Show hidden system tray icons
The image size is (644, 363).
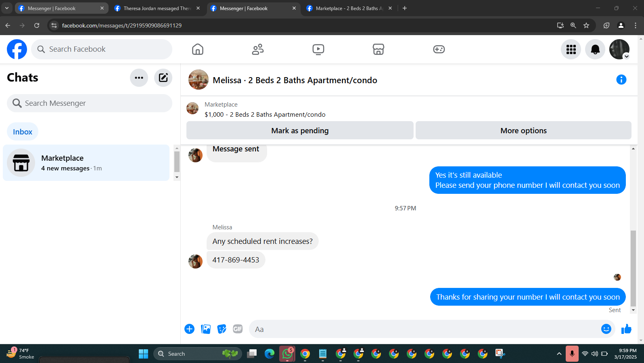click(559, 354)
